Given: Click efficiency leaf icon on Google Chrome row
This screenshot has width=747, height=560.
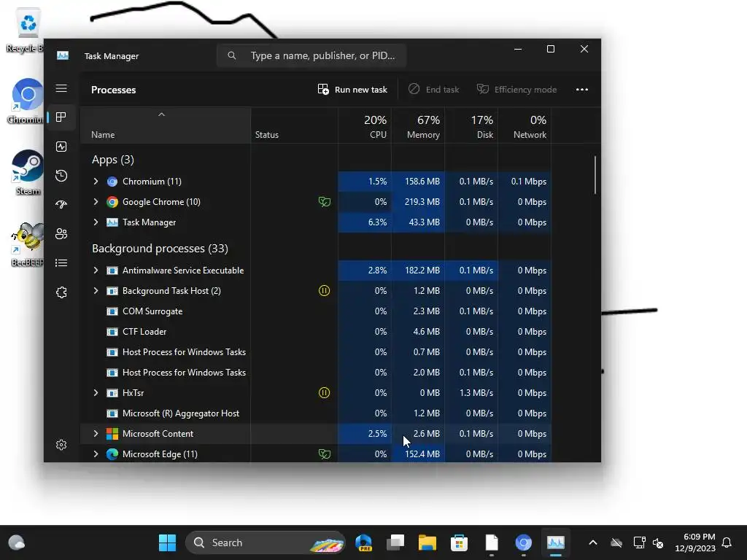Looking at the screenshot, I should point(324,202).
